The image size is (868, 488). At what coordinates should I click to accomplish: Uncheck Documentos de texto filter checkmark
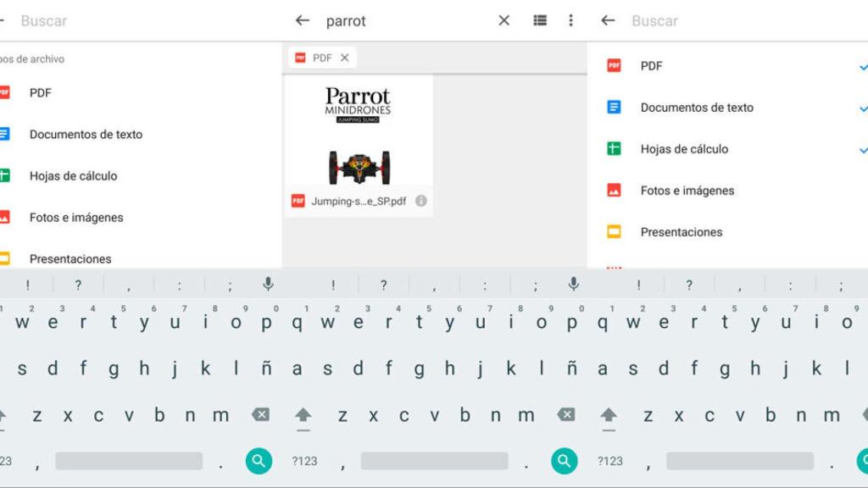pyautogui.click(x=864, y=108)
